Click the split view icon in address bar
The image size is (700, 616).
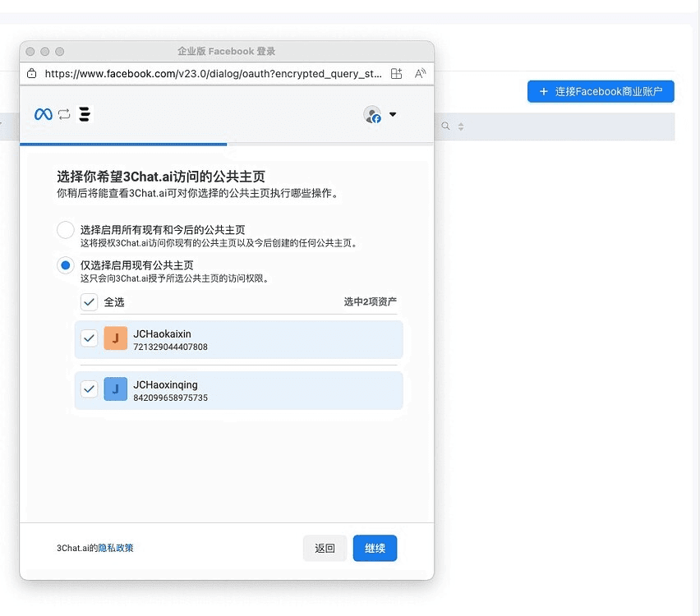397,74
